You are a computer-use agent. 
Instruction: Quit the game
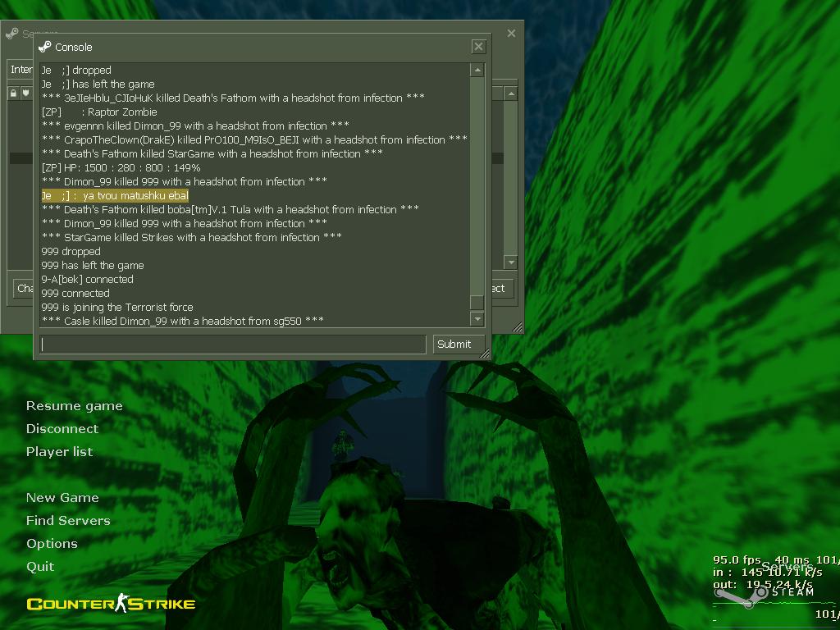(40, 566)
